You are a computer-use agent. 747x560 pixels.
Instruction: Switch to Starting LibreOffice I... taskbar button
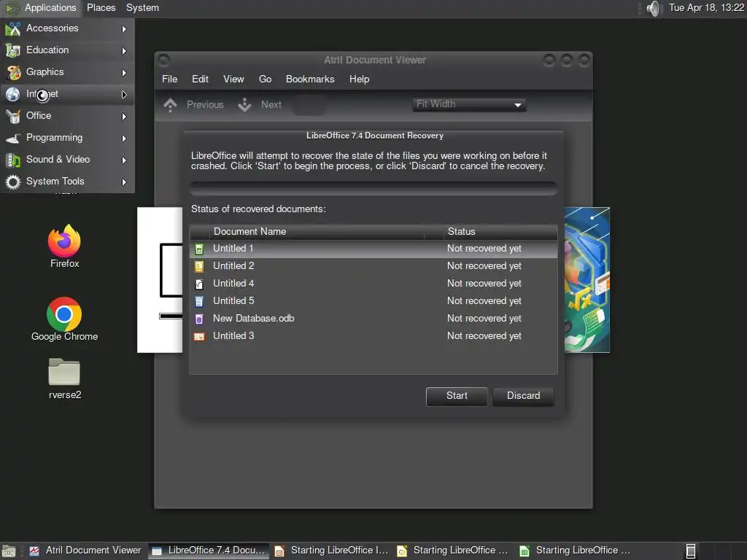click(332, 551)
